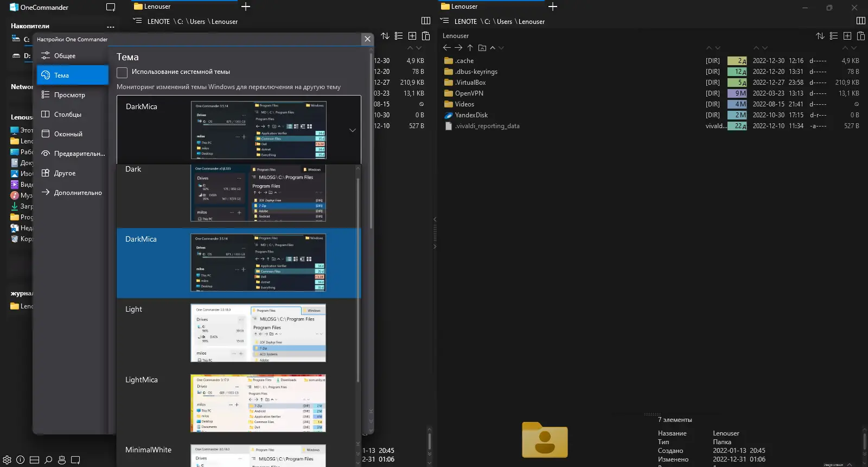Screen dimensions: 868x467
Task: Collapse the DarkMica theme dropdown chevron
Action: [353, 130]
